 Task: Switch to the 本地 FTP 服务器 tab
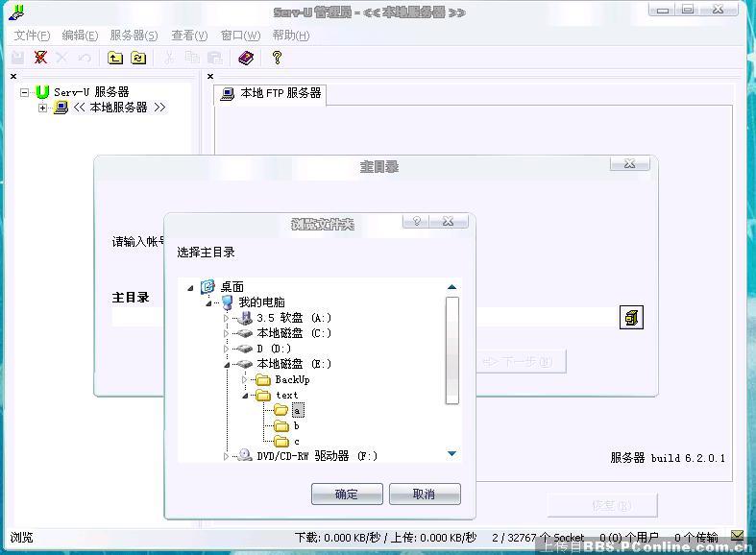(271, 94)
